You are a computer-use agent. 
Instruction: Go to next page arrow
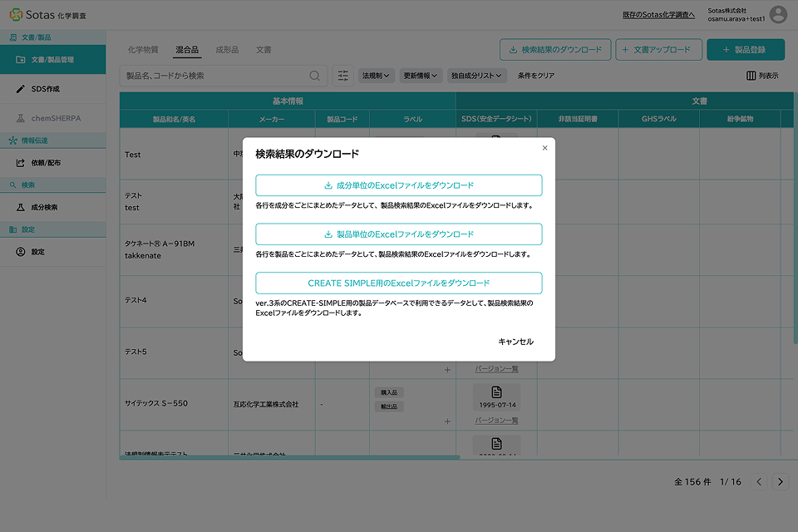click(x=780, y=482)
